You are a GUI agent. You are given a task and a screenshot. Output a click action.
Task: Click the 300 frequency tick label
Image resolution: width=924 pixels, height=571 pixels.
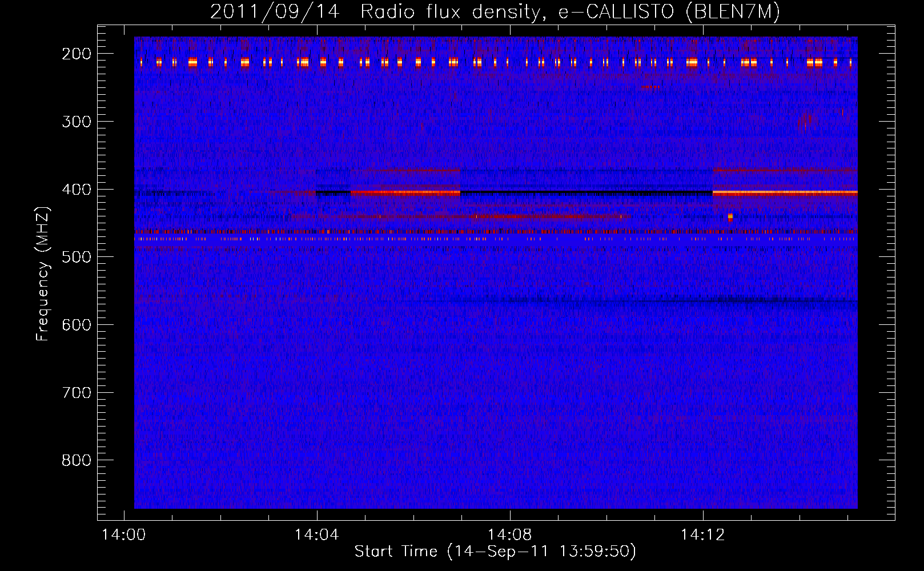pyautogui.click(x=76, y=122)
